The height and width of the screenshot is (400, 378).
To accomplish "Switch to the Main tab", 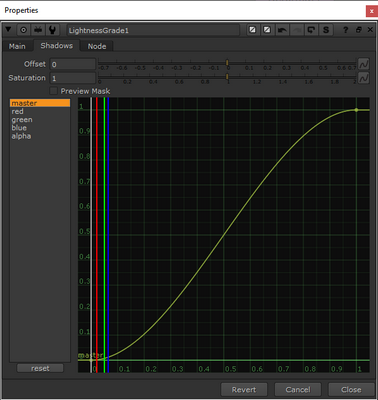I will pyautogui.click(x=17, y=46).
